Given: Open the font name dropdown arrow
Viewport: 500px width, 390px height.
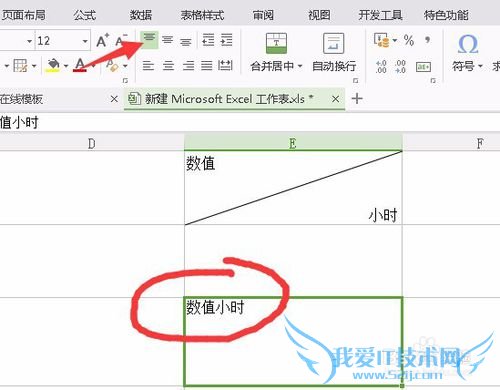Looking at the screenshot, I should click(30, 41).
